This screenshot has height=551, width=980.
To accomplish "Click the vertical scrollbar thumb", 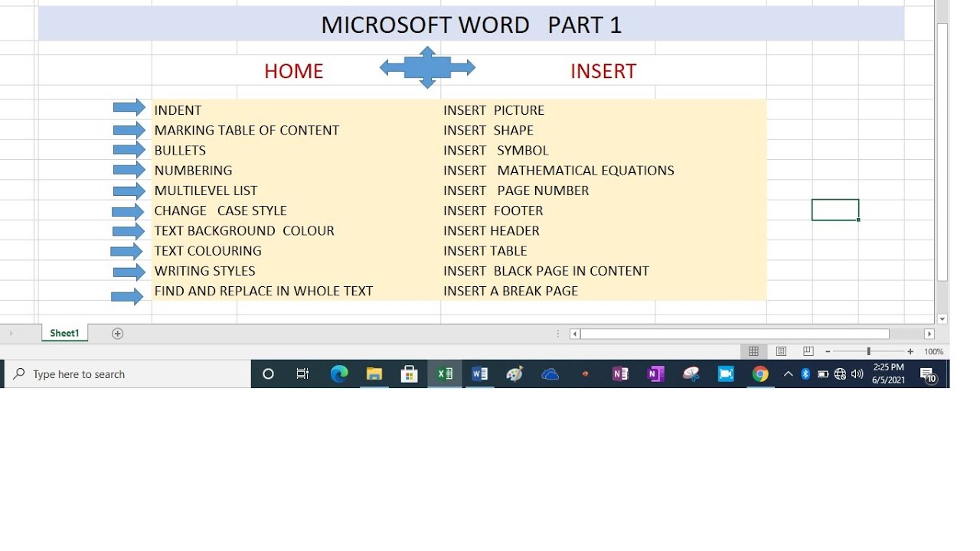I will (942, 152).
